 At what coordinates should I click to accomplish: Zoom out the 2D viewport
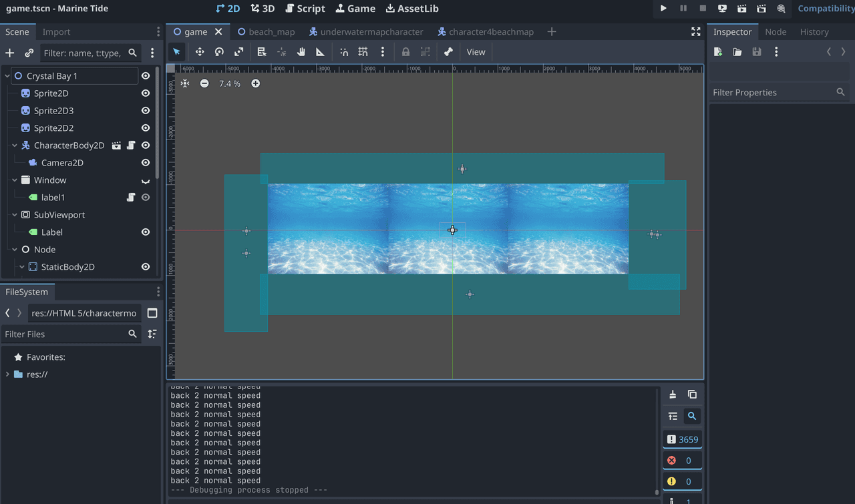coord(204,83)
